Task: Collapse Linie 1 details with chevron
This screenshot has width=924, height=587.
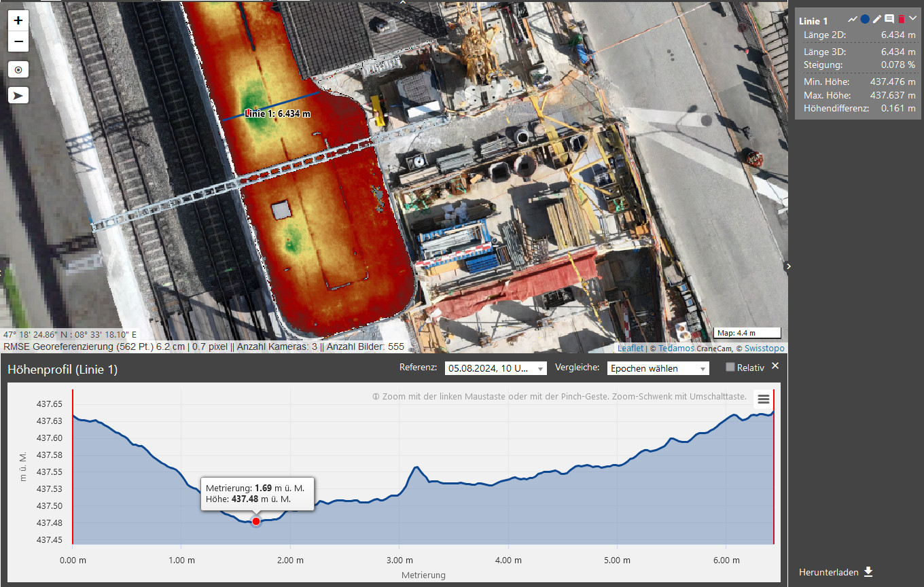Action: tap(913, 19)
